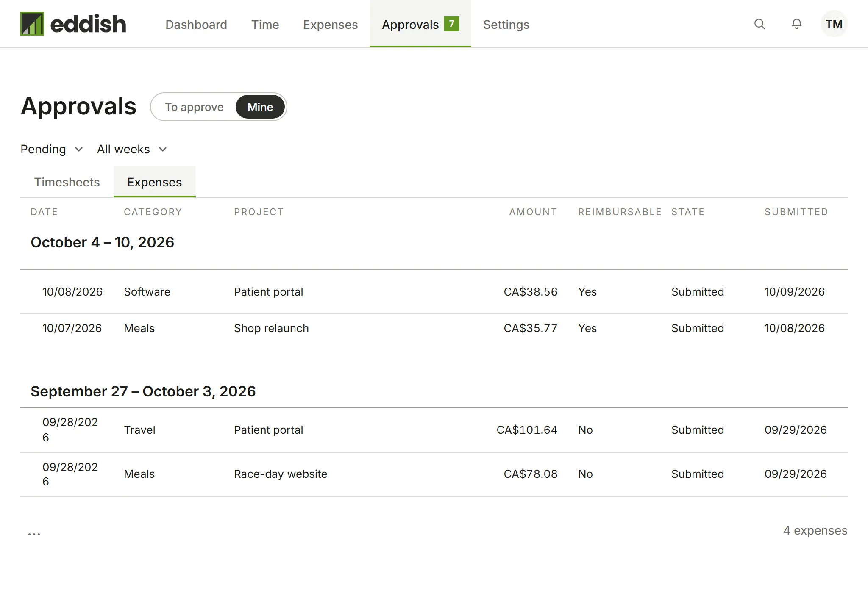This screenshot has width=868, height=593.
Task: Click the Approvals page heading
Action: [78, 106]
